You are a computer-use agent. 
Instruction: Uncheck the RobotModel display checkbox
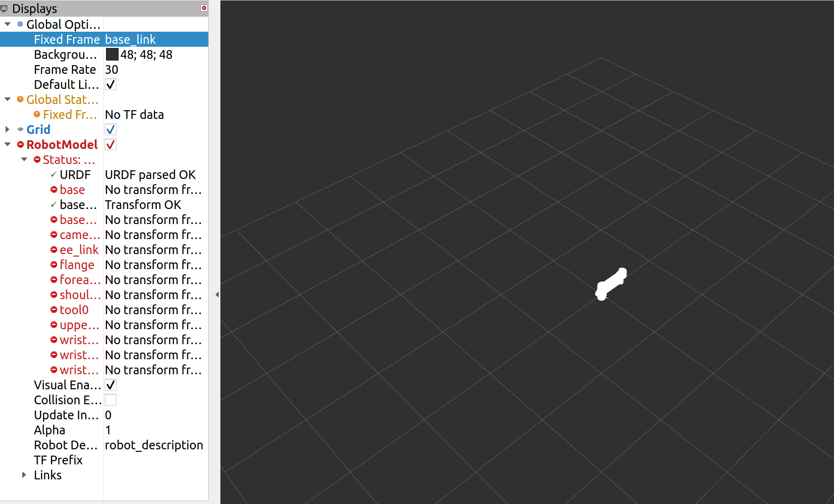[x=111, y=144]
